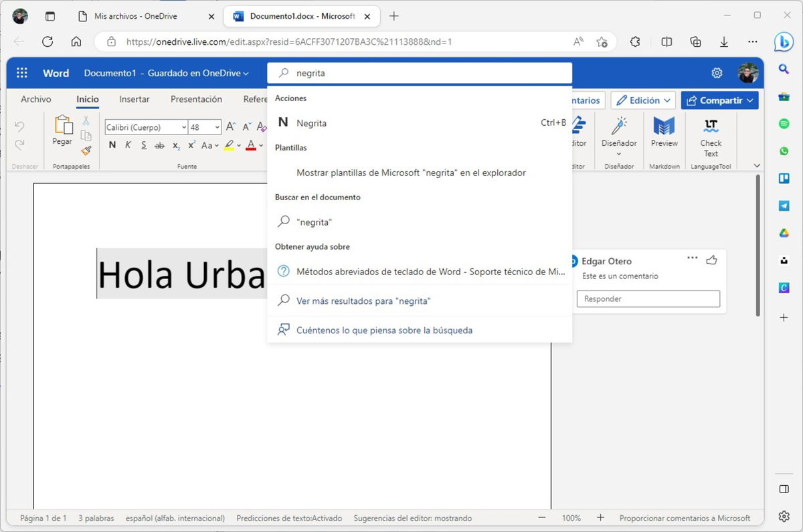Switch to the Presentación tab

point(196,99)
